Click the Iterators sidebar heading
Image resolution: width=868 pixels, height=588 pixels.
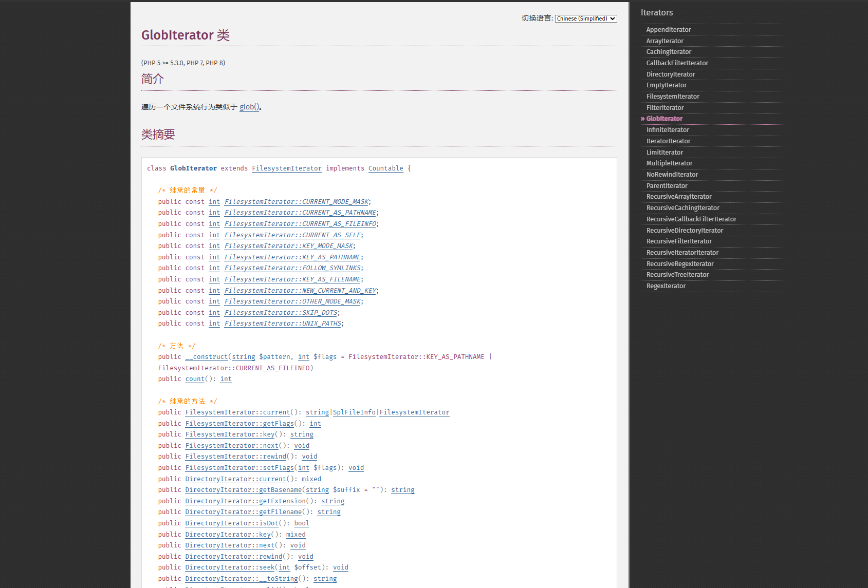(656, 13)
